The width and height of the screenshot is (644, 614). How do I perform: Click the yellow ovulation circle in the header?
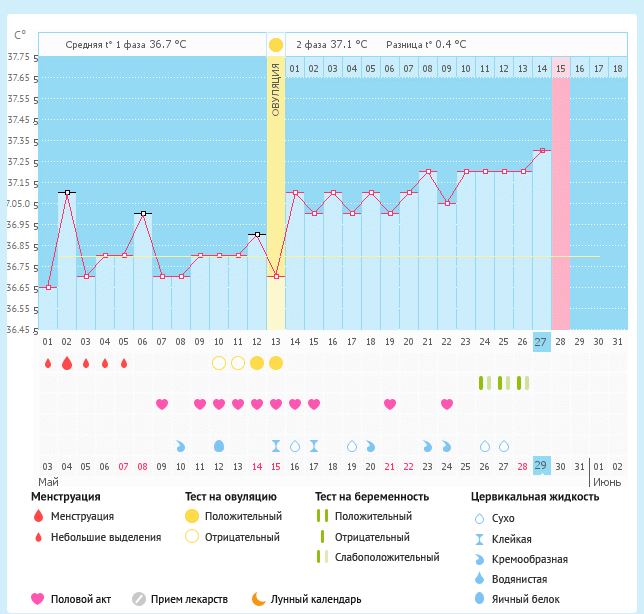(276, 45)
